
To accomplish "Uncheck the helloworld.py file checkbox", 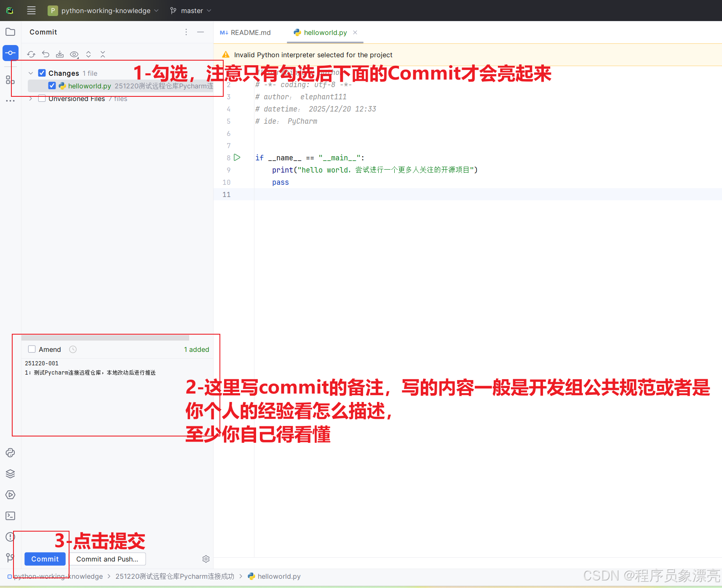I will (52, 85).
